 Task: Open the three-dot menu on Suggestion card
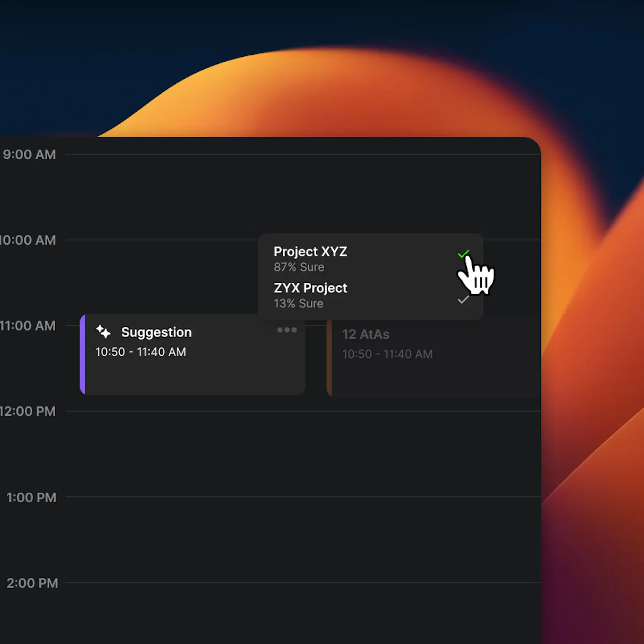point(287,330)
